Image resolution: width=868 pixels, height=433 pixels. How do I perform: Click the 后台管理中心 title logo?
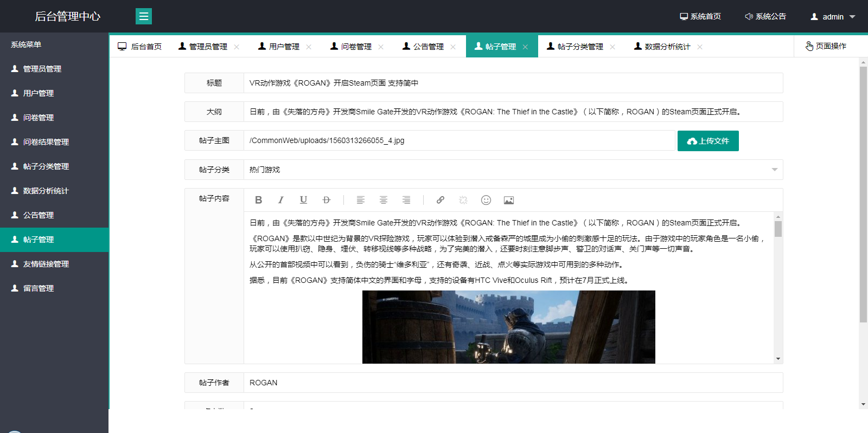(x=67, y=16)
